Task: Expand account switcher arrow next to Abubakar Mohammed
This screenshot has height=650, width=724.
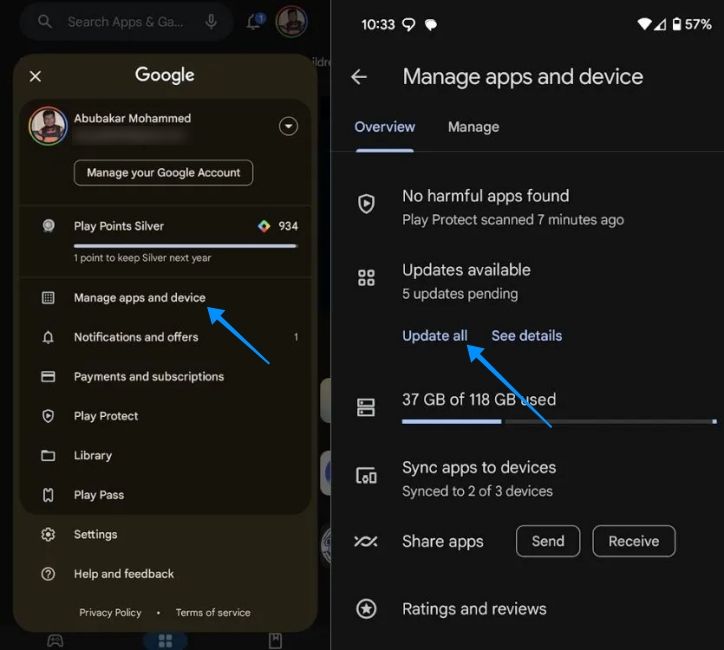Action: [x=288, y=126]
